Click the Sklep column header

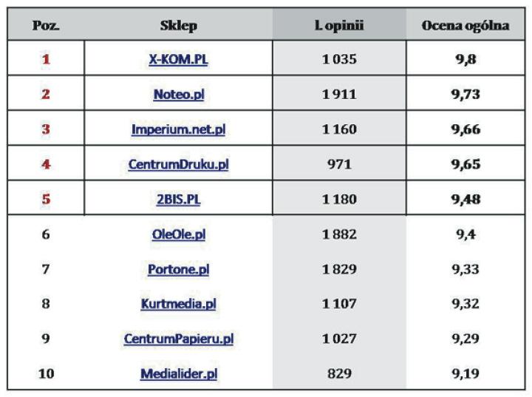pyautogui.click(x=178, y=26)
